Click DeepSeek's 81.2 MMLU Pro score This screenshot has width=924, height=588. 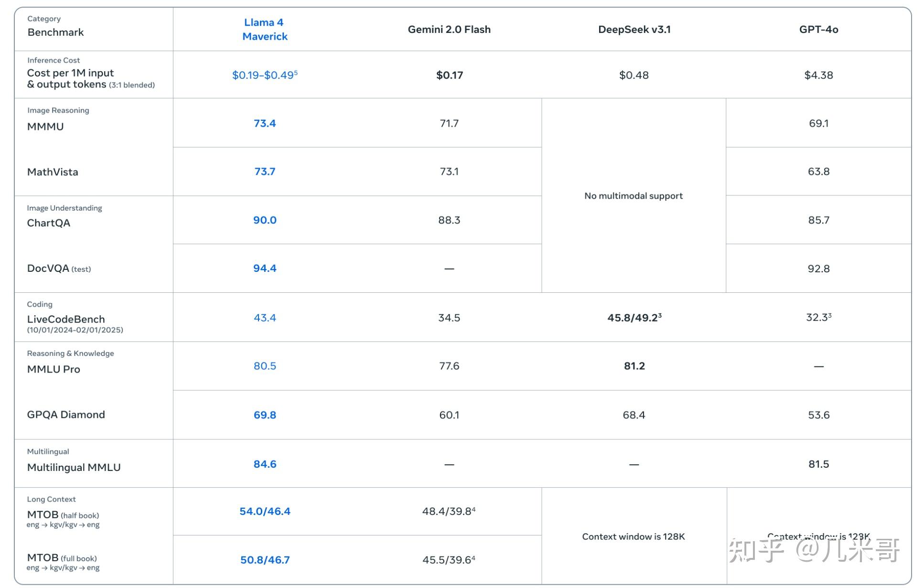coord(634,366)
